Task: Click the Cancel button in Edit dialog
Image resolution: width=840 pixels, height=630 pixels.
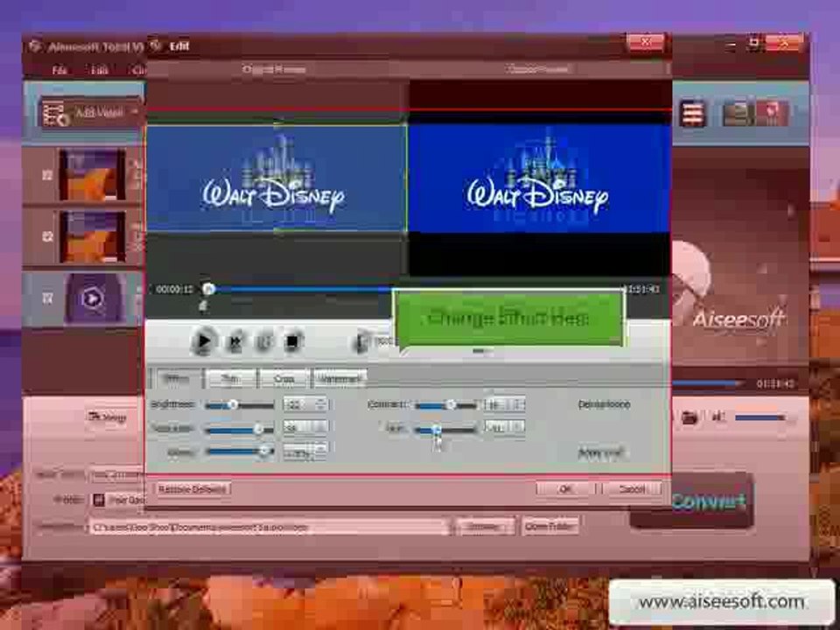Action: click(x=632, y=489)
